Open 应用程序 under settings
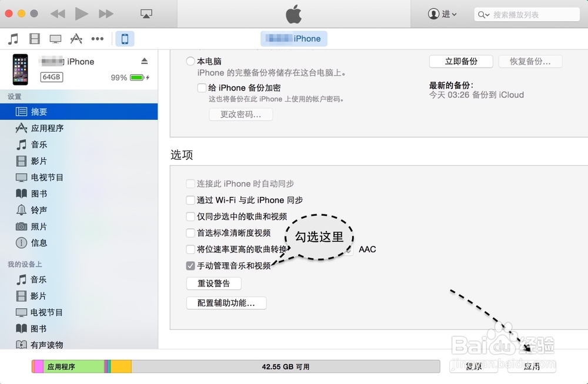Screen dimensions: 588x384 coord(79,128)
